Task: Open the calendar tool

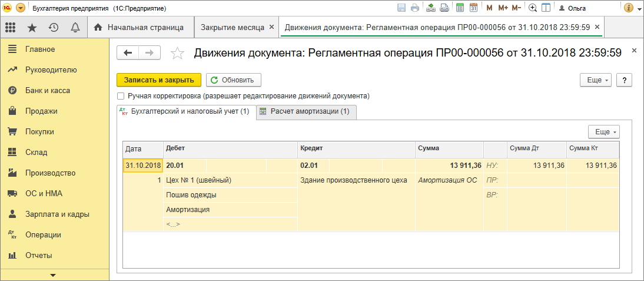Action: click(473, 8)
